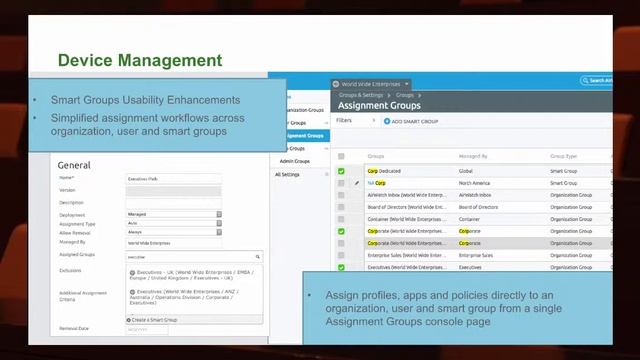Image resolution: width=640 pixels, height=360 pixels.
Task: Click Smart Group type of Corp Dedicated row
Action: [563, 171]
